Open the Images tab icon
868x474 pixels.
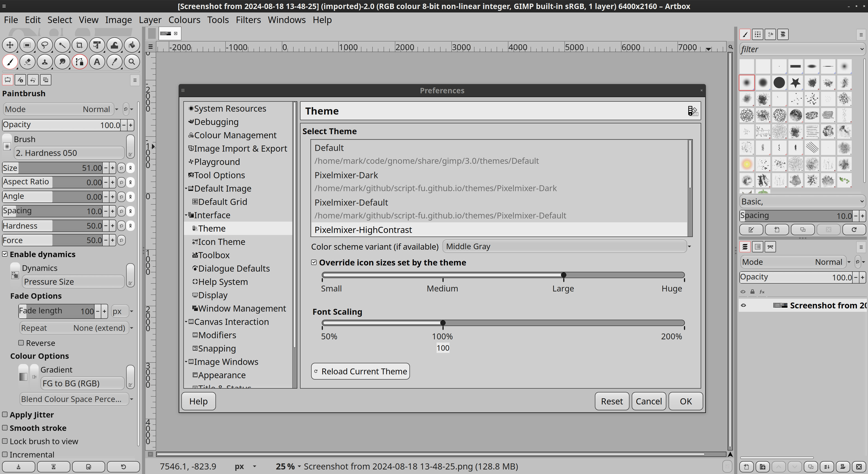(45, 80)
